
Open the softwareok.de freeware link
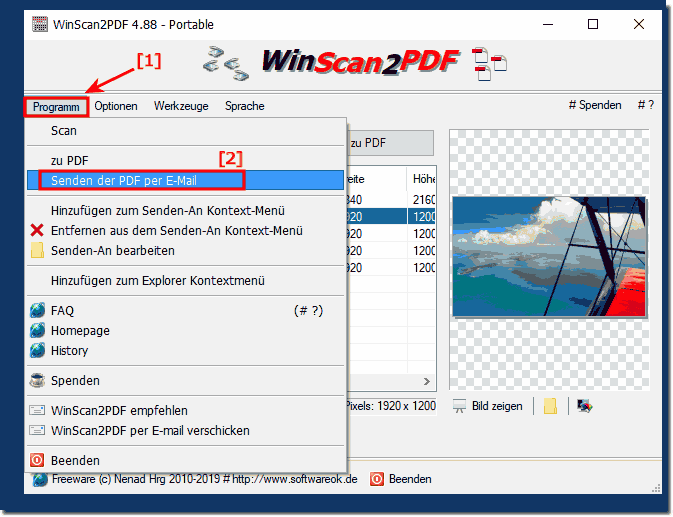[x=205, y=479]
